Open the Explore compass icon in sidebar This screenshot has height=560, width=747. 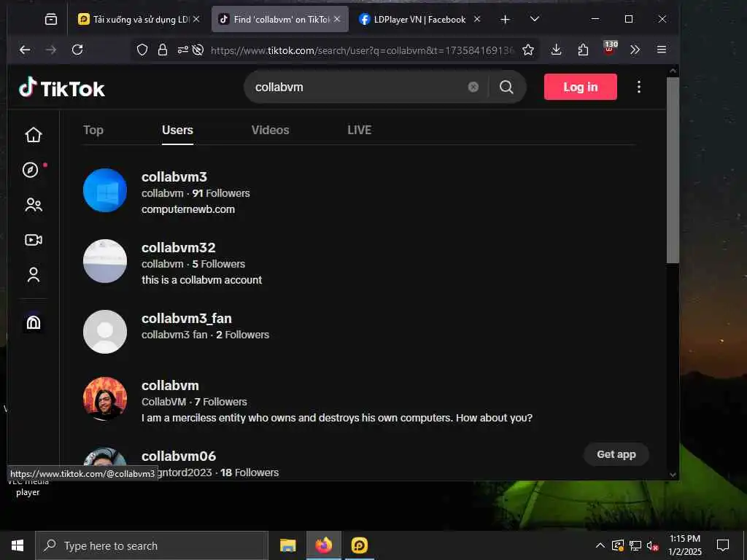(x=31, y=169)
